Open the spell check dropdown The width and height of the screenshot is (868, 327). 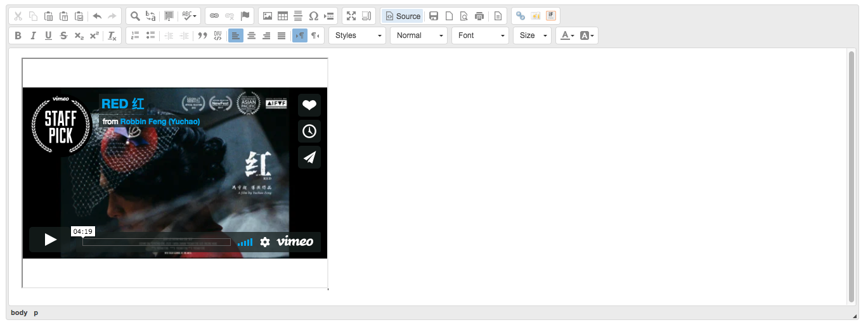(x=190, y=16)
